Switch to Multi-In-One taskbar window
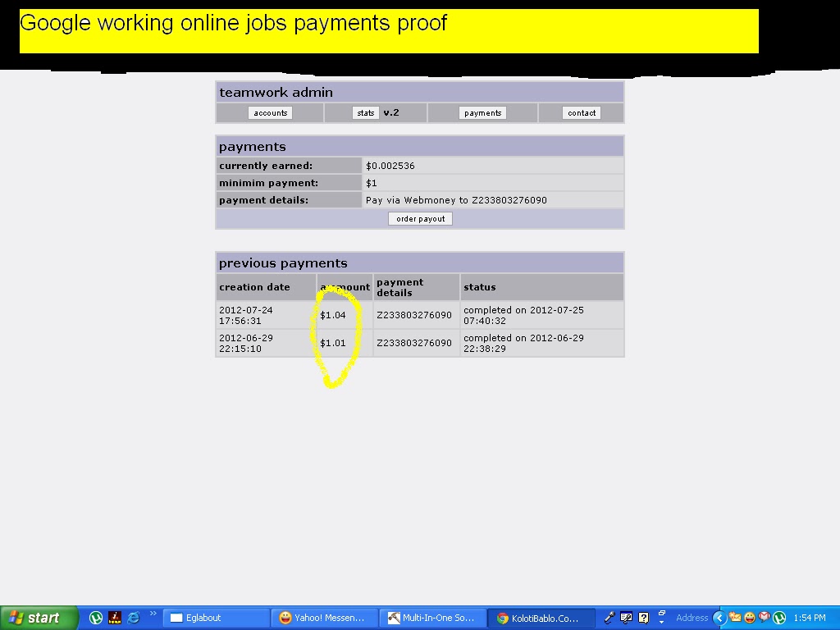The height and width of the screenshot is (630, 840). (x=433, y=618)
